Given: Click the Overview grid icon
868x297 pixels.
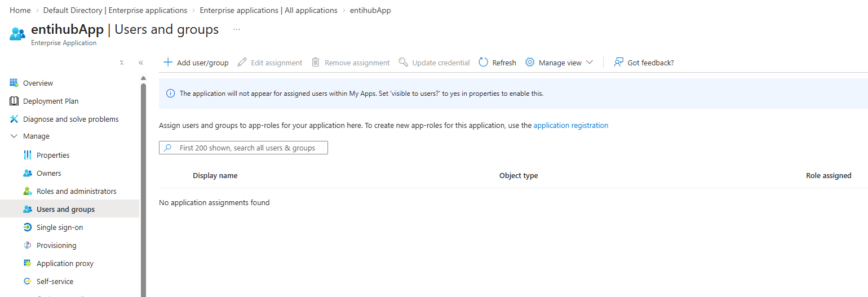Looking at the screenshot, I should pos(14,83).
